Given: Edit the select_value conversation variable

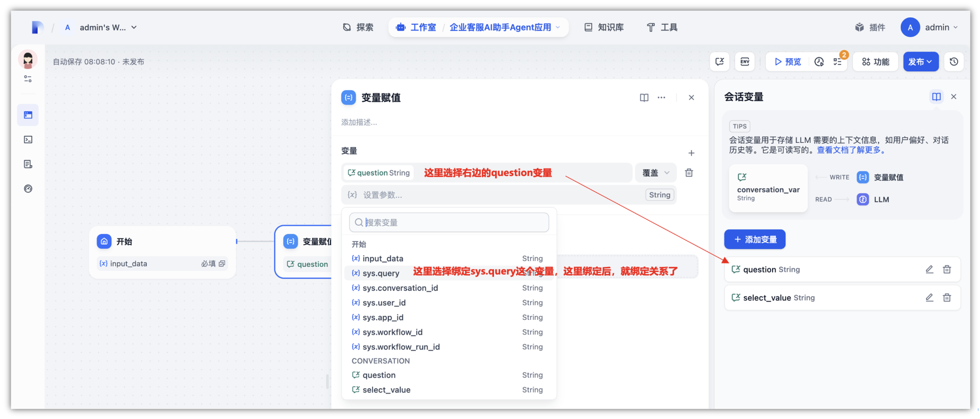Looking at the screenshot, I should (929, 297).
